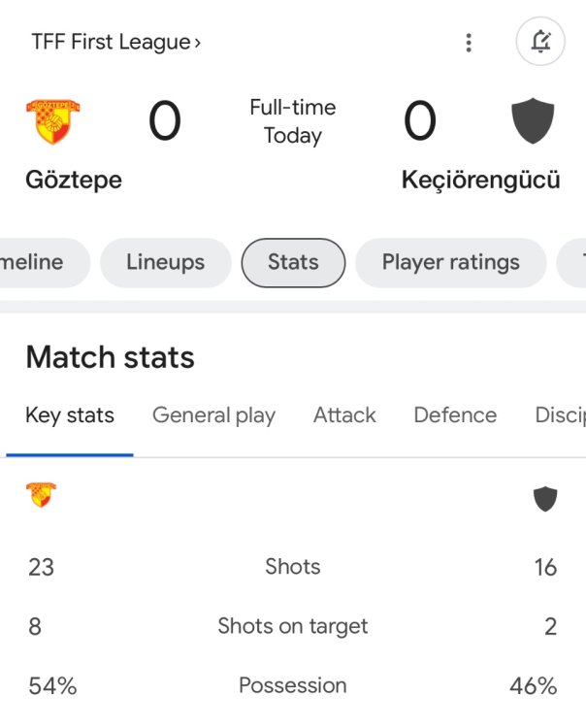586x728 pixels.
Task: Click the Göztepe team name
Action: click(x=74, y=180)
